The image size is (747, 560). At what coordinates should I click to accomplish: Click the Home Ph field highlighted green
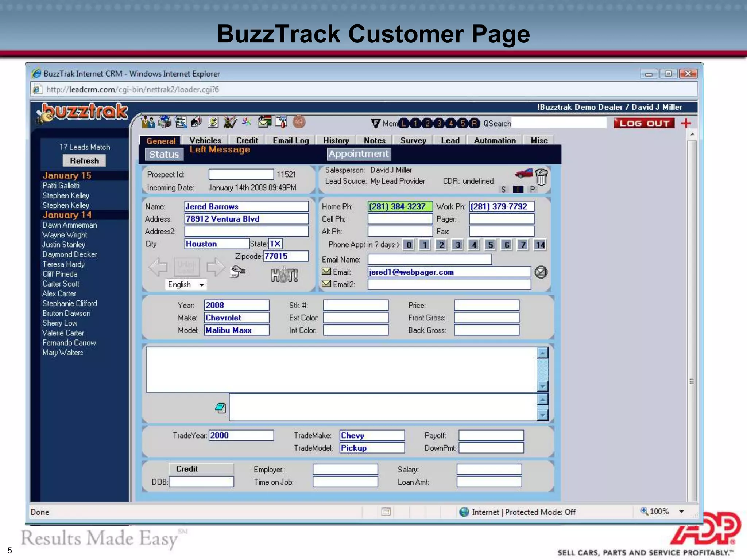(x=400, y=206)
